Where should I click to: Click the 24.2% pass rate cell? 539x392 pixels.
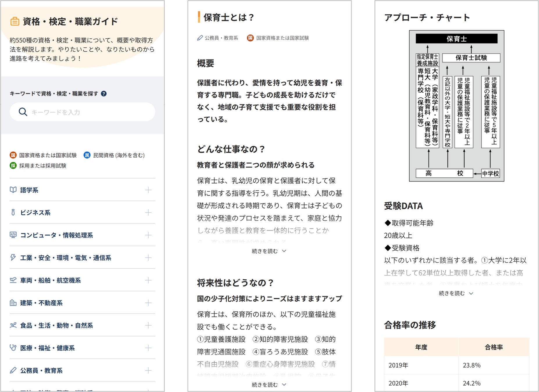494,383
